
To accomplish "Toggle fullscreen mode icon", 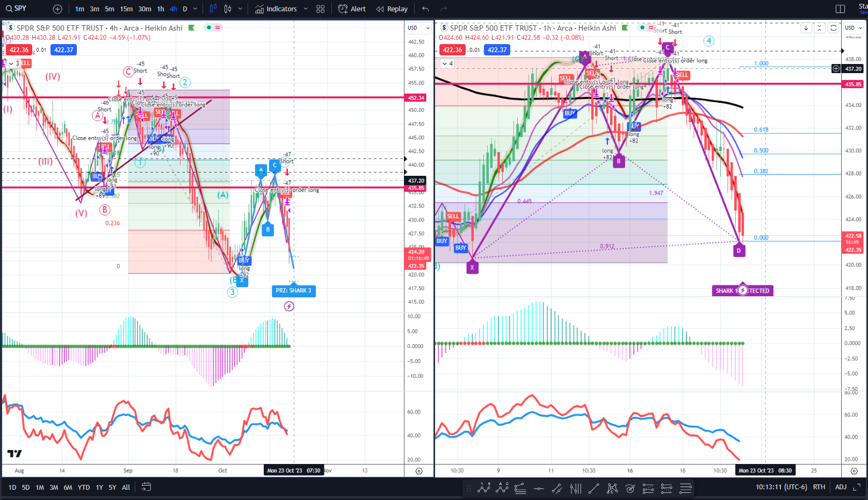I will coord(858,487).
